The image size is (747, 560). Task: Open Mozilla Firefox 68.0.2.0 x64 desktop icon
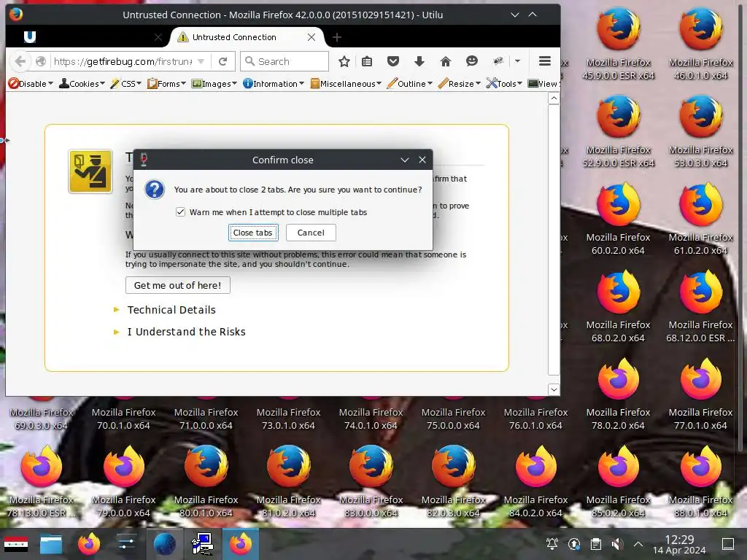pyautogui.click(x=619, y=307)
